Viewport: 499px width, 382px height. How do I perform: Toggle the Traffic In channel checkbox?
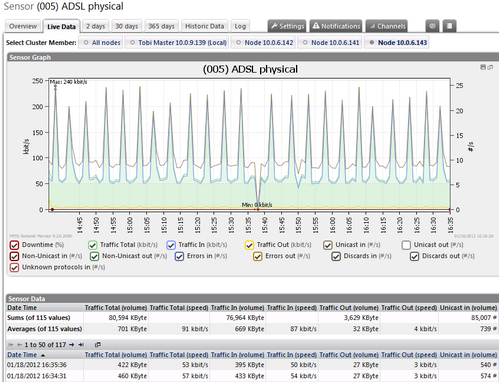click(x=171, y=245)
